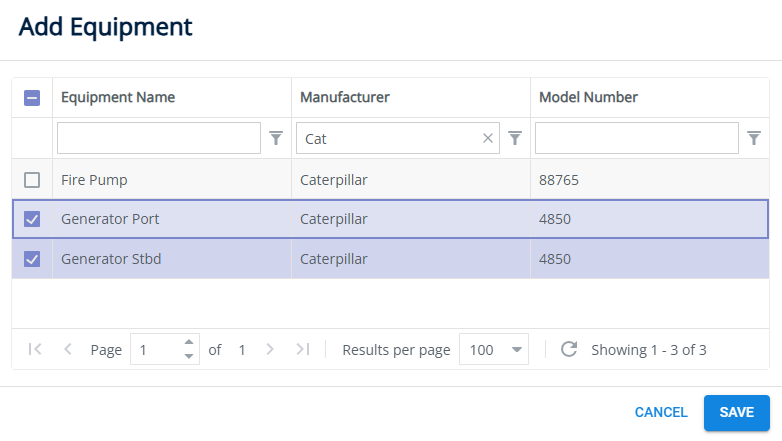Focus the Equipment Name filter input
Viewport: 782px width, 441px height.
158,139
